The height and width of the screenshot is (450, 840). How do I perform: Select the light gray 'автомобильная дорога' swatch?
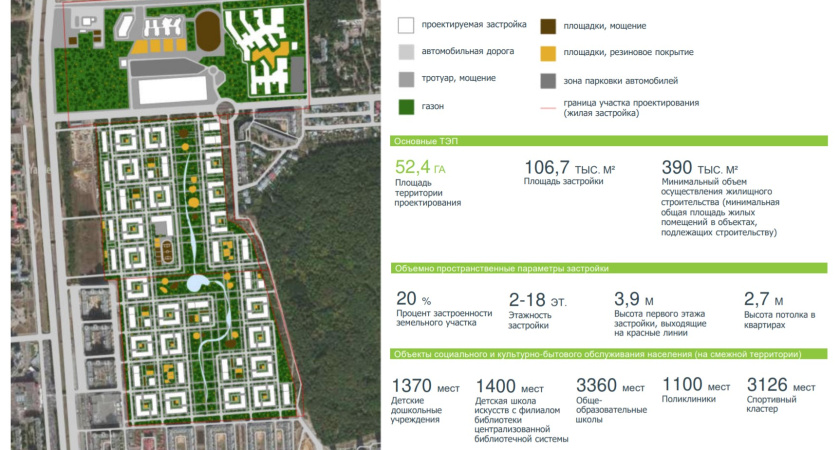[x=405, y=53]
